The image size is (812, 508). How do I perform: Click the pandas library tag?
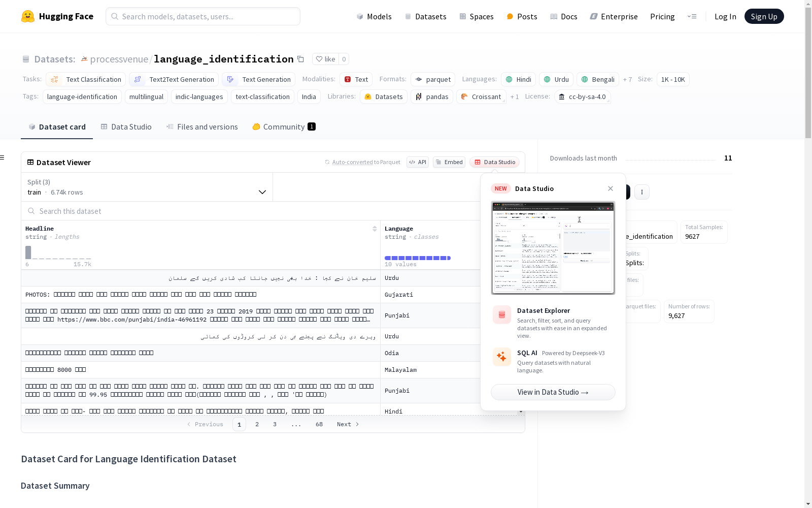click(432, 97)
